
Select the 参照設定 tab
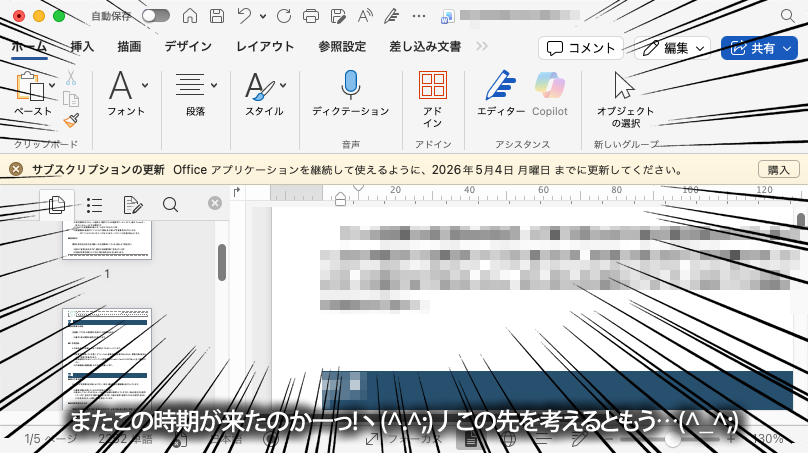(x=342, y=47)
